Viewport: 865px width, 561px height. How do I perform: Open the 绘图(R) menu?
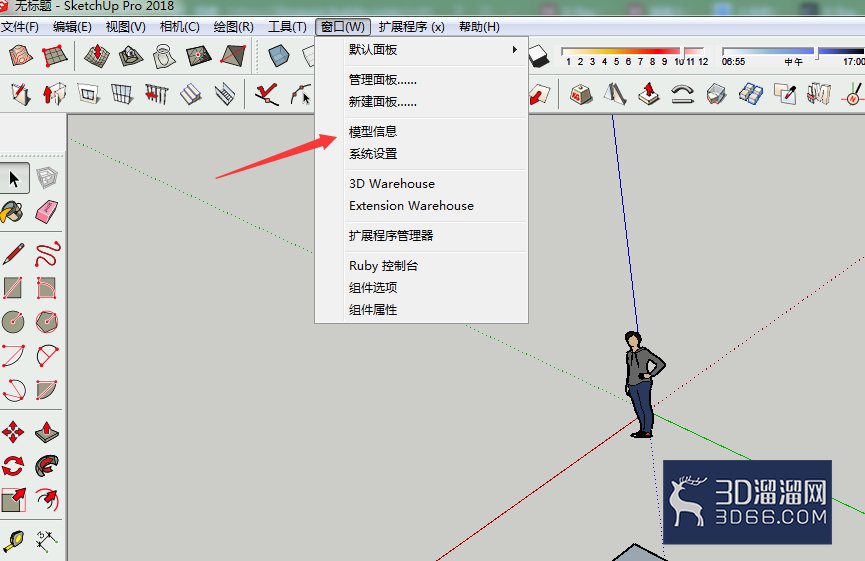[x=233, y=26]
